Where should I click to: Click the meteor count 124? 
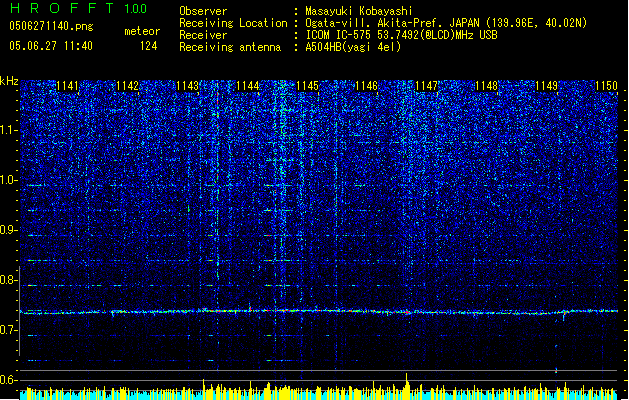148,46
